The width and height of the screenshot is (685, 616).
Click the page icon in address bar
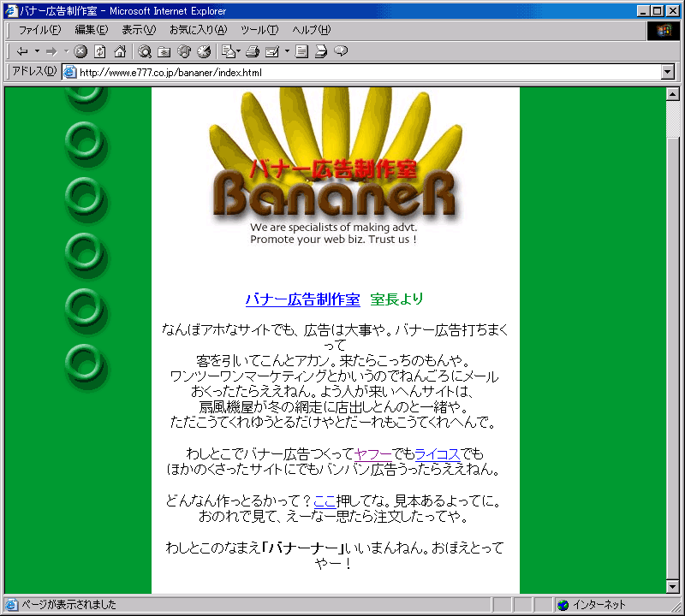[x=70, y=72]
